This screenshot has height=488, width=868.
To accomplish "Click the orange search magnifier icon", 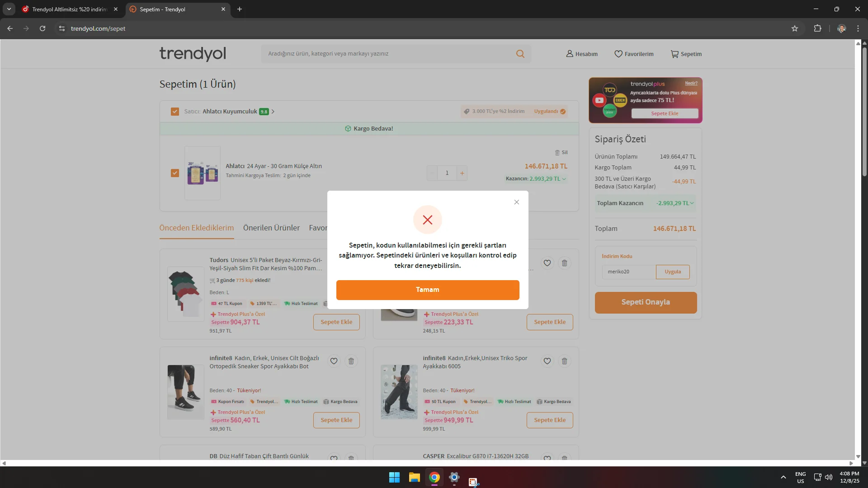I will tap(520, 54).
